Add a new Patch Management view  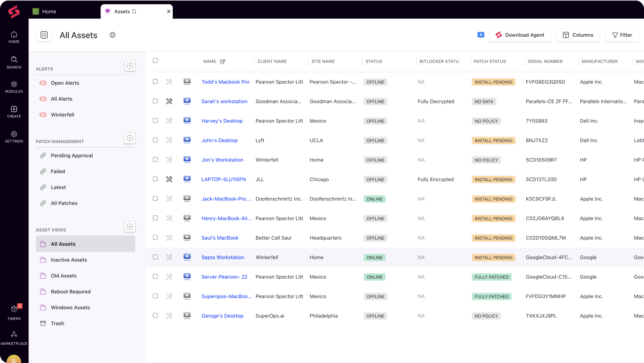pyautogui.click(x=130, y=138)
